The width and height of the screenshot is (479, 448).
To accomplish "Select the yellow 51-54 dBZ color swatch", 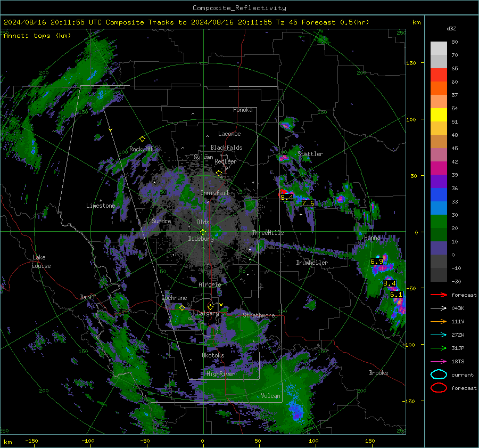I will [439, 115].
